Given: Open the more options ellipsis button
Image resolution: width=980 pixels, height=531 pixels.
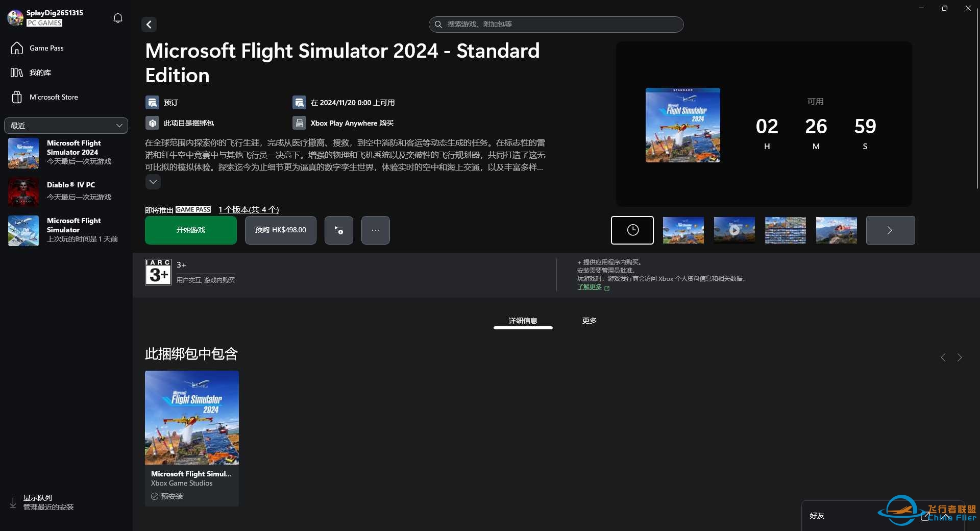Looking at the screenshot, I should (376, 230).
